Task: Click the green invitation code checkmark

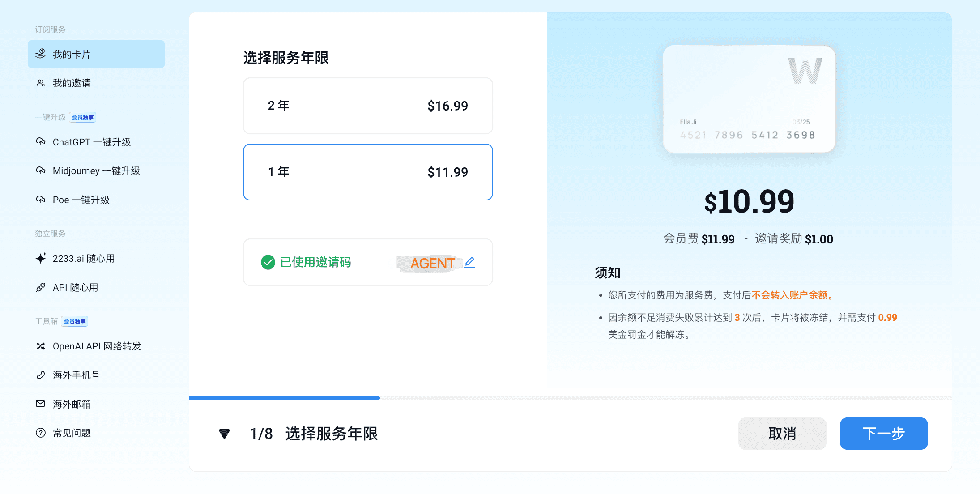Action: (x=268, y=262)
